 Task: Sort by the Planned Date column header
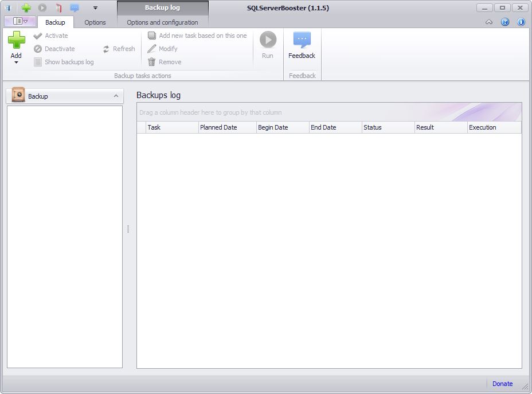click(x=228, y=127)
